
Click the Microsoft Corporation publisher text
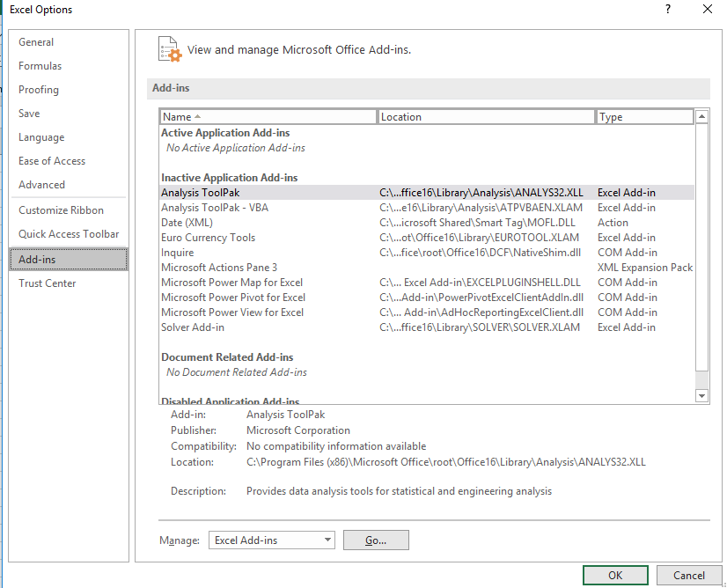[x=298, y=430]
